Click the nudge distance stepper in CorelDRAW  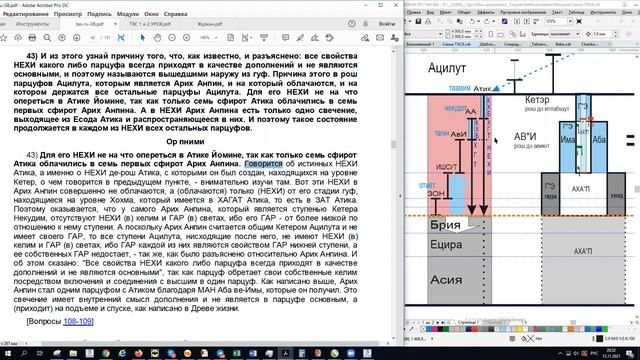click(616, 34)
